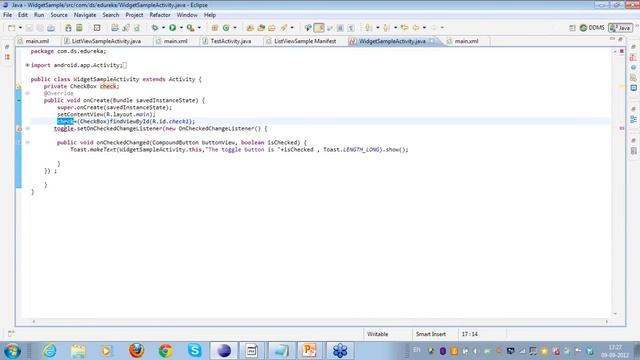Click error marker beside toggle line
This screenshot has height=360, width=640.
click(x=19, y=129)
